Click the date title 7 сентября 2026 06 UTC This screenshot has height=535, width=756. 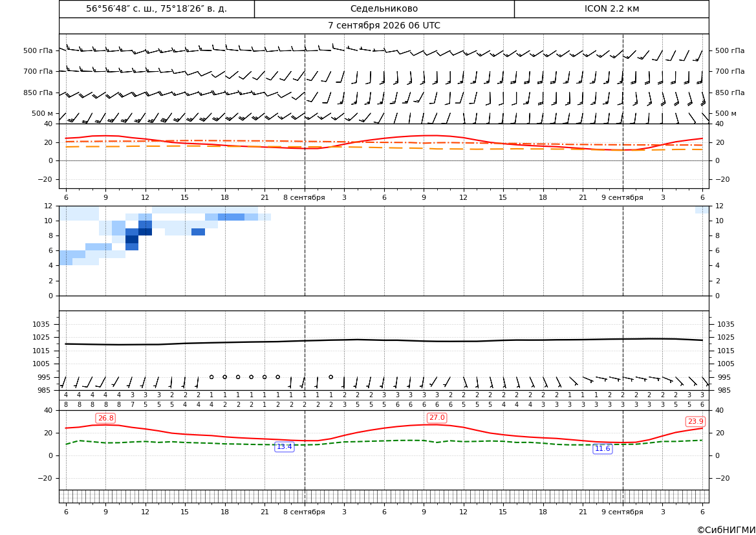pyautogui.click(x=384, y=26)
